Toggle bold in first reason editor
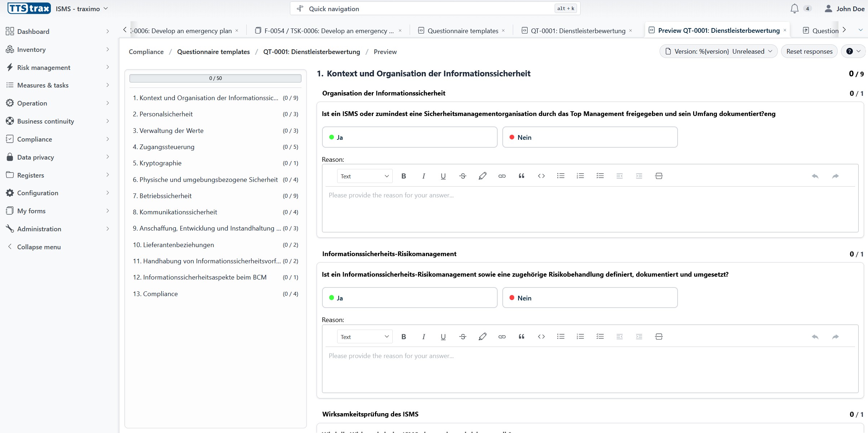The height and width of the screenshot is (433, 868). (x=404, y=176)
